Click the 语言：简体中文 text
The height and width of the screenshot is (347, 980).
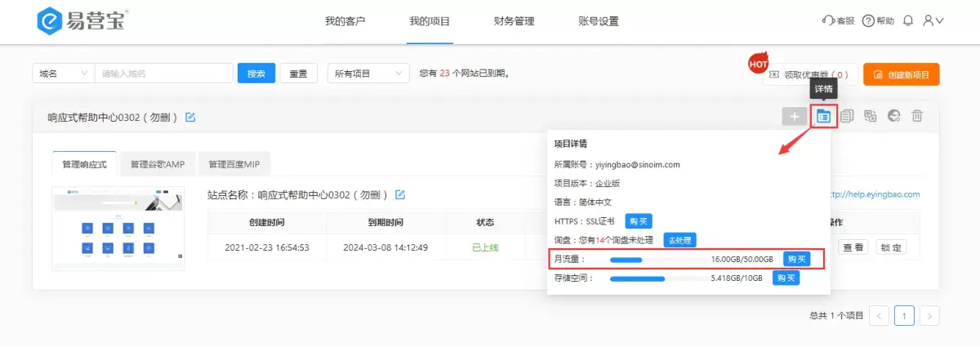[x=583, y=202]
